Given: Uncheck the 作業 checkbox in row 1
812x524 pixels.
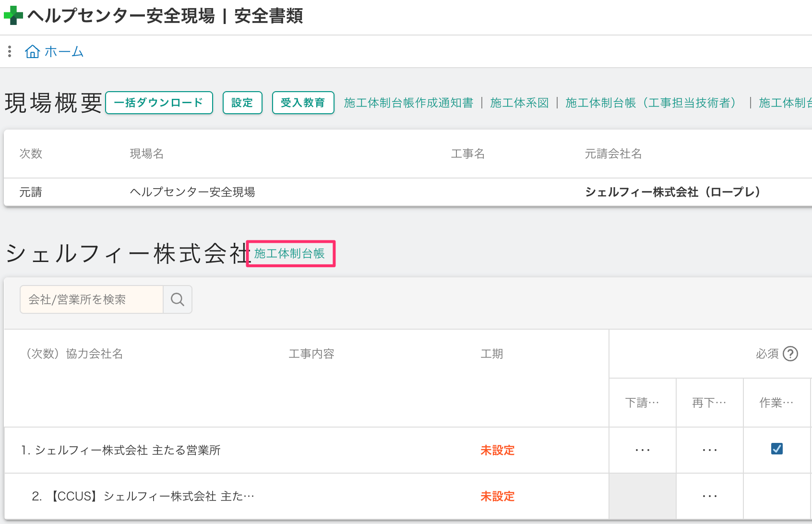Looking at the screenshot, I should (x=776, y=449).
